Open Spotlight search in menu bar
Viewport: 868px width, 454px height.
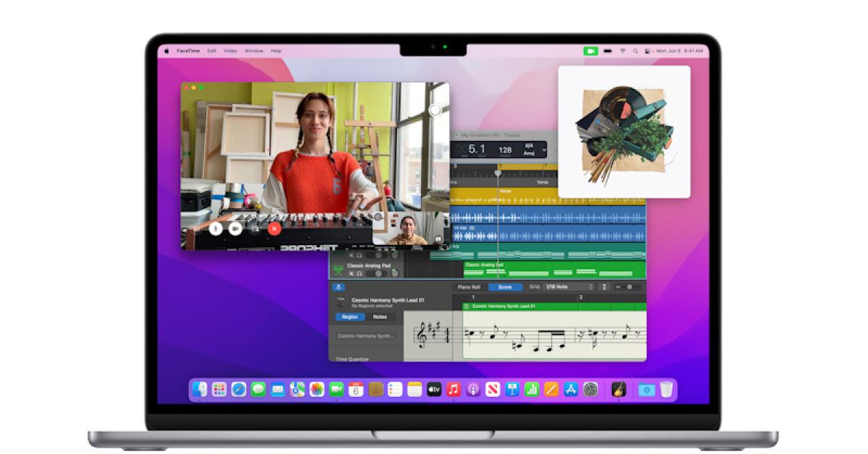[x=635, y=51]
